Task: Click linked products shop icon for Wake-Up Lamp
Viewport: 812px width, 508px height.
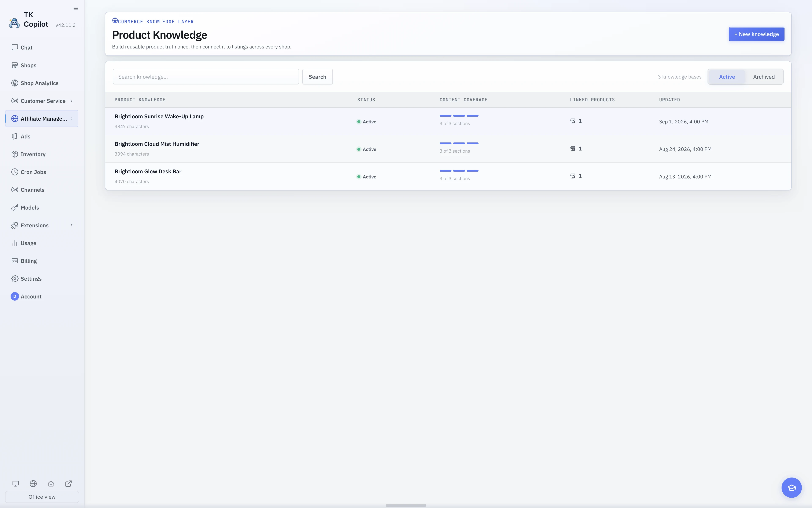Action: click(573, 121)
